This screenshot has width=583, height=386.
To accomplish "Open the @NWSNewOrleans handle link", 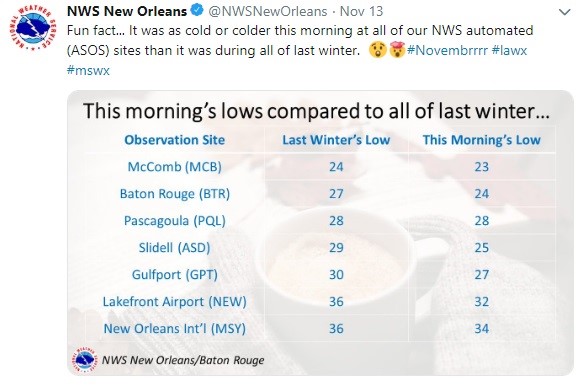I will tap(268, 11).
